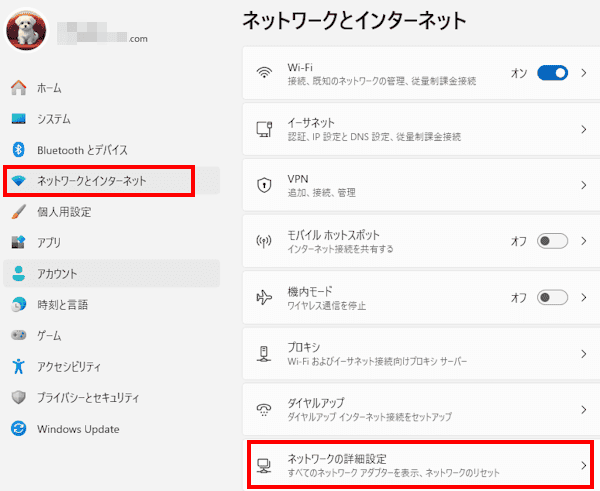This screenshot has height=491, width=600.
Task: Open proxy (プロキシ) row chevron
Action: coord(584,354)
